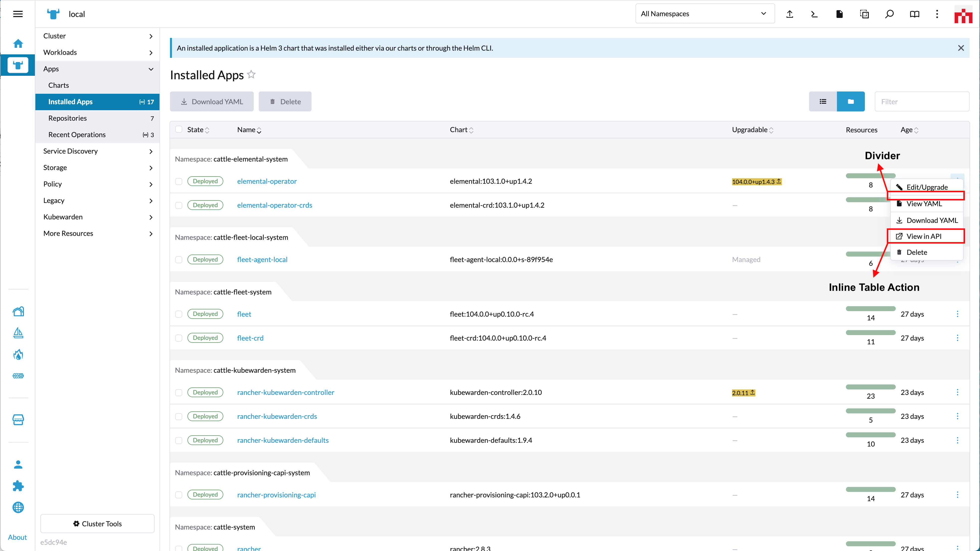Check the rancher-kubewarden-controller row checkbox
Viewport: 980px width, 551px height.
click(x=178, y=393)
